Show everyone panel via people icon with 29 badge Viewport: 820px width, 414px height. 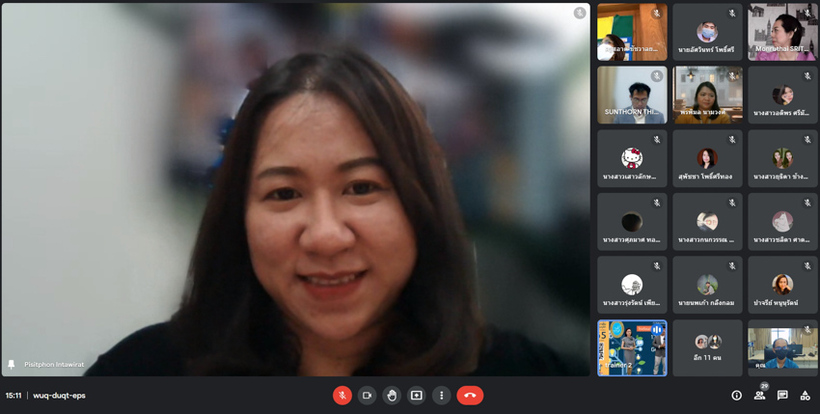pyautogui.click(x=759, y=395)
